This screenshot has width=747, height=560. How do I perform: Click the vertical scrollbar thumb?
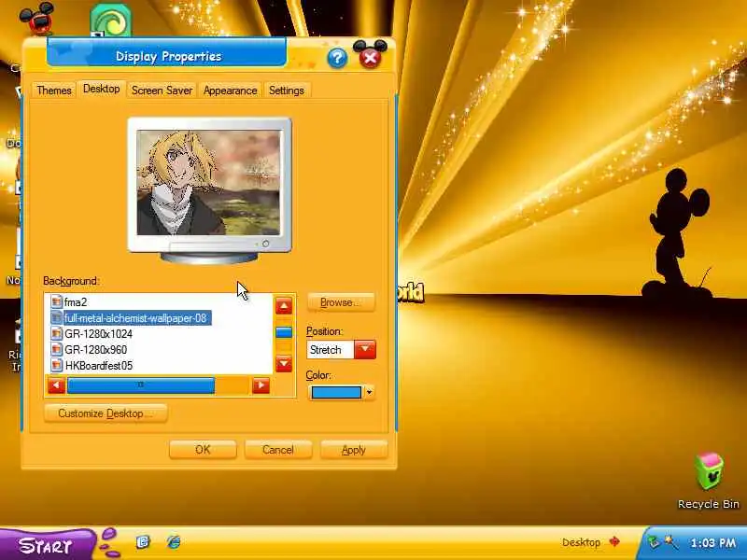[284, 331]
